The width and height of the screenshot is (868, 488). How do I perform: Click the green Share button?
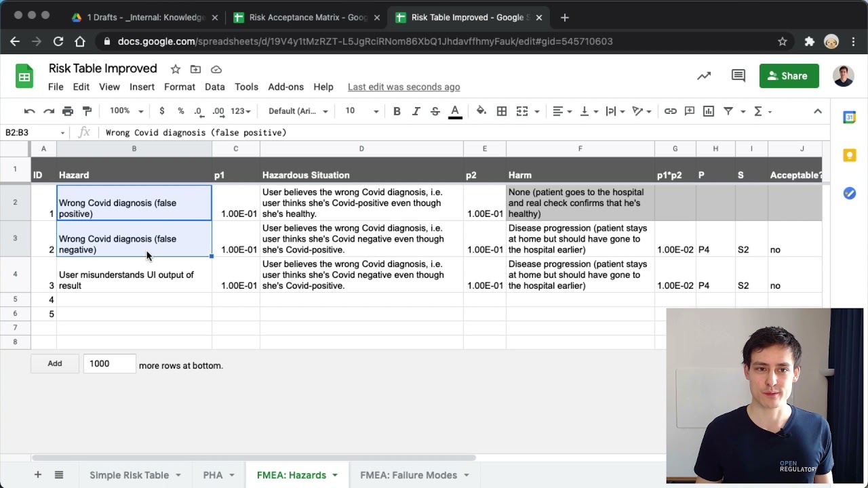pyautogui.click(x=789, y=76)
